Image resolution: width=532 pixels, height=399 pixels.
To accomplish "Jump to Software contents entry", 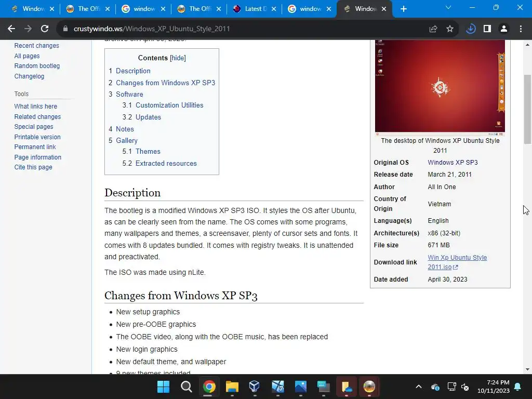I will (x=129, y=95).
